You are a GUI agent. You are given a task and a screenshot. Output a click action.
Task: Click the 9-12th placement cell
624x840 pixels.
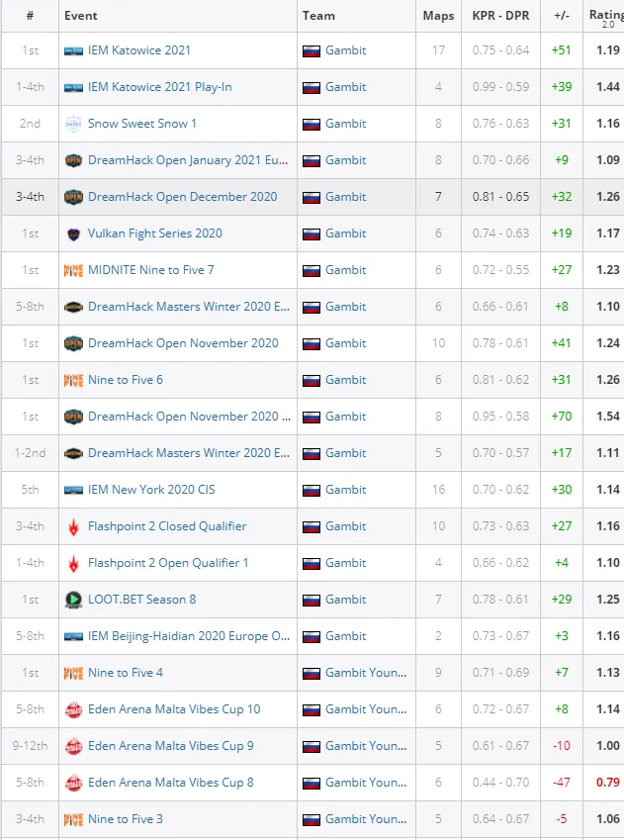coord(30,746)
